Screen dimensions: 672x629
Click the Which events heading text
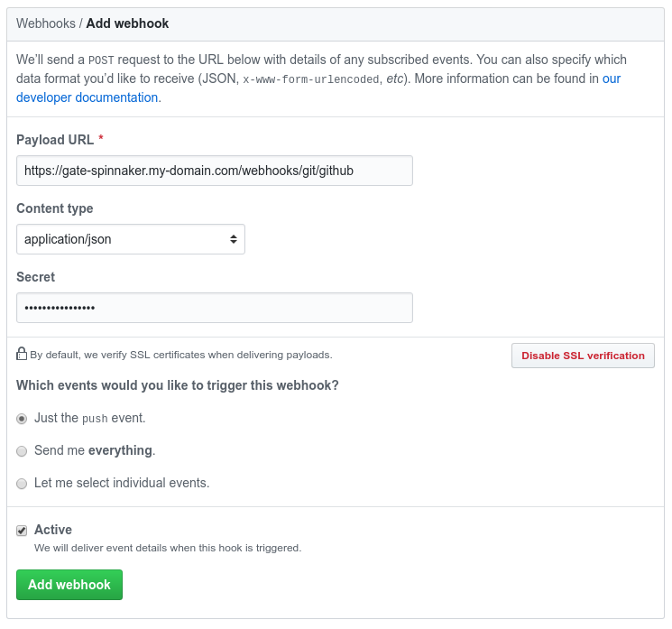tap(178, 385)
